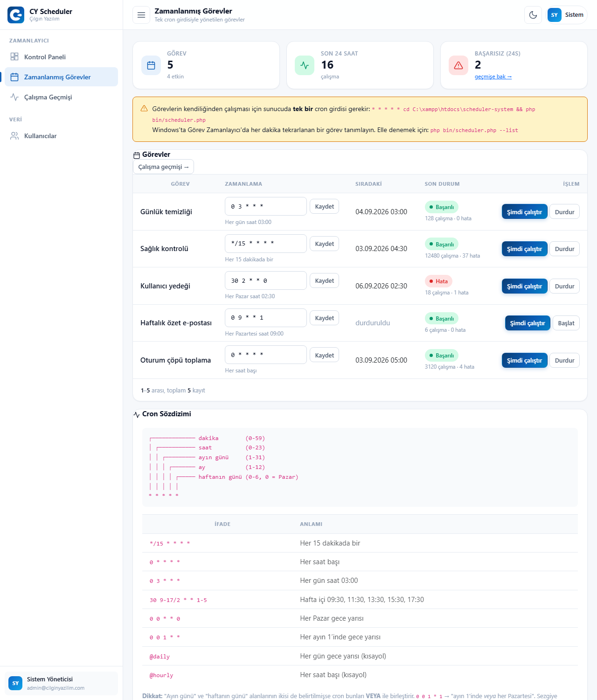This screenshot has height=700, width=597.
Task: Run Günlük temizliği now with Şimdi çalıştır
Action: [524, 212]
